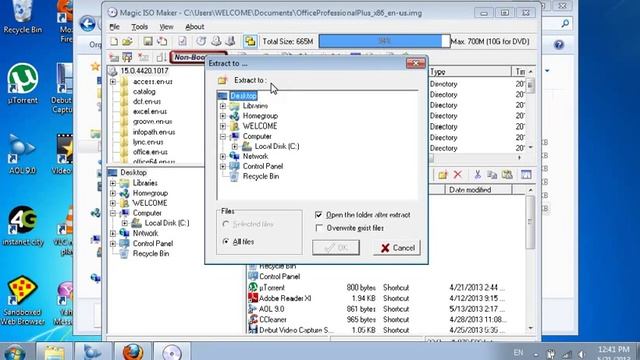
Task: Click the Properties checkmark toolbar icon
Action: pyautogui.click(x=182, y=41)
